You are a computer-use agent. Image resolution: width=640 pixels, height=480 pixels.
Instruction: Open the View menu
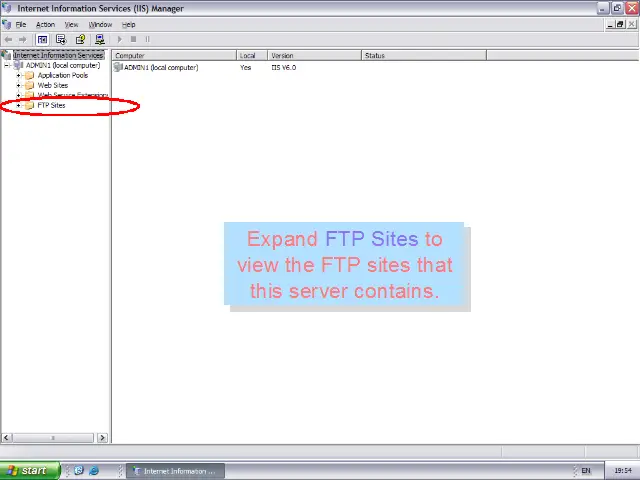tap(71, 25)
